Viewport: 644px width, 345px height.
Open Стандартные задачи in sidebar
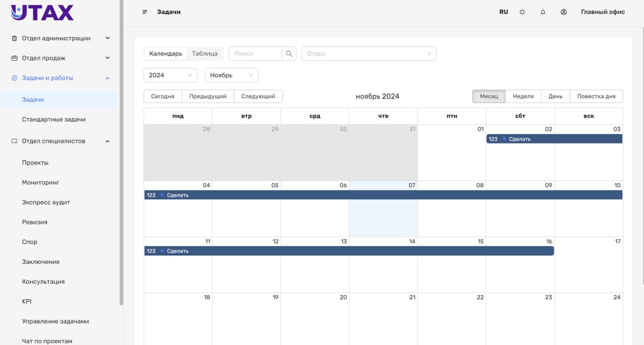(x=59, y=119)
